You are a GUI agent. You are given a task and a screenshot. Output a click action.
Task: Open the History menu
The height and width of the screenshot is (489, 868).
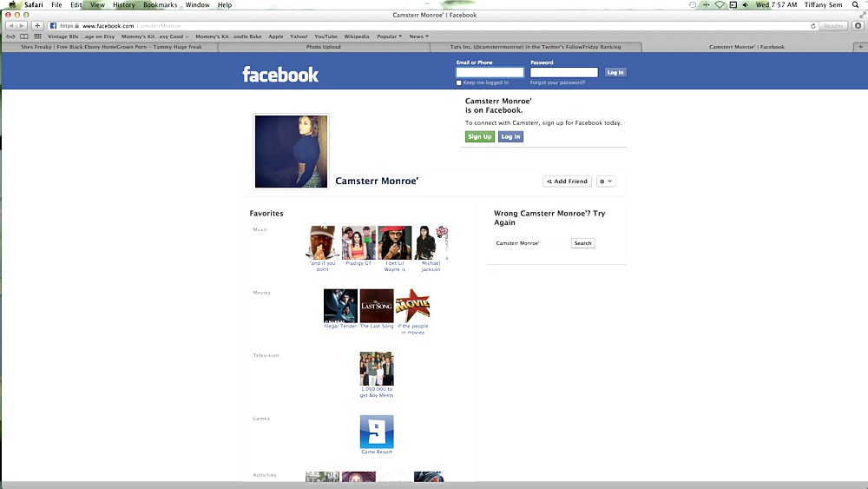coord(123,5)
